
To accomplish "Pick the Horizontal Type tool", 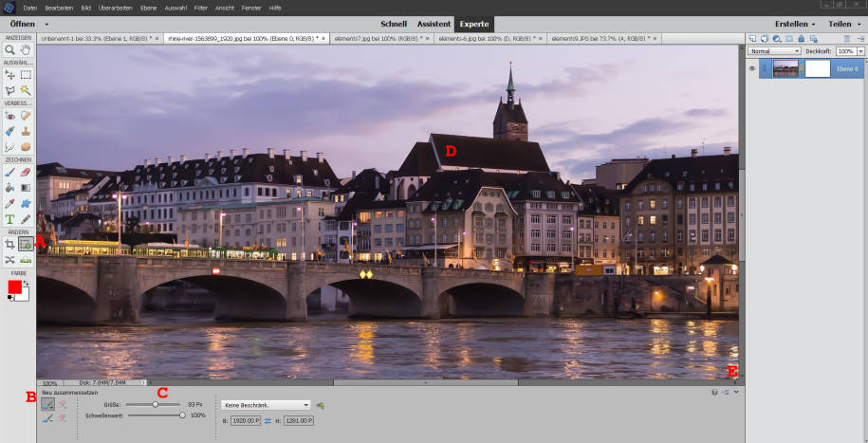I will [x=9, y=219].
